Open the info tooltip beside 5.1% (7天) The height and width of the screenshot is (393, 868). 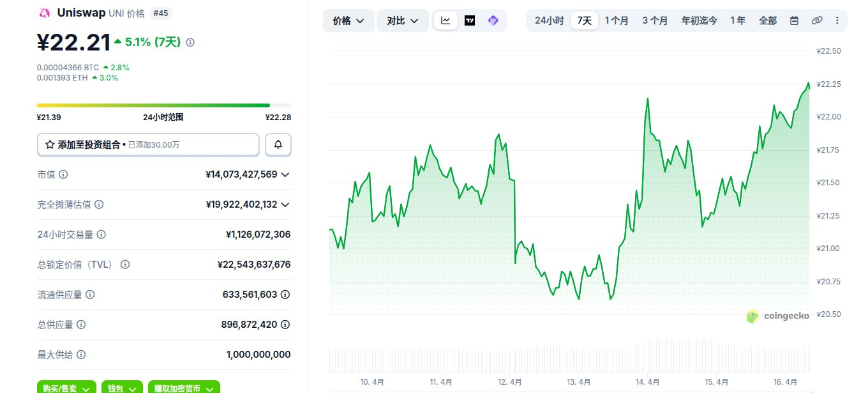click(x=190, y=42)
